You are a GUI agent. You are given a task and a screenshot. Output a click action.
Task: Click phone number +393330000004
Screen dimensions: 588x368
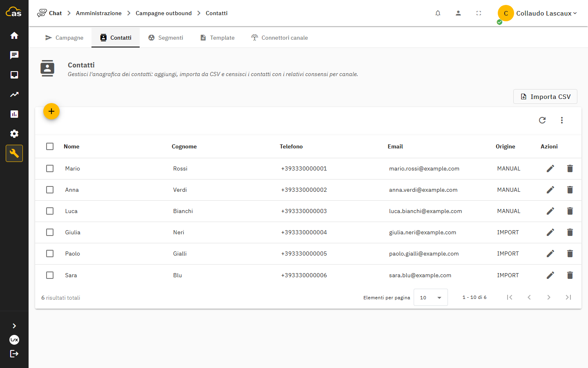tap(304, 232)
